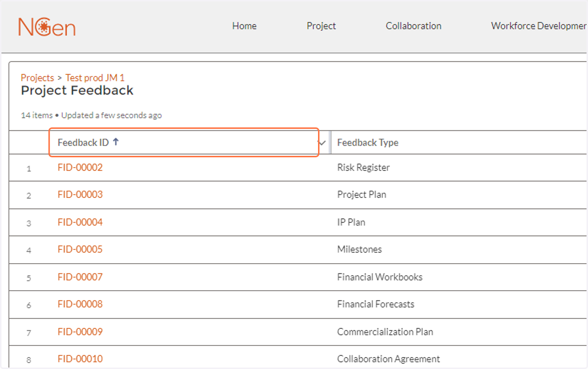Image resolution: width=588 pixels, height=369 pixels.
Task: Open the Home menu item
Action: click(244, 26)
